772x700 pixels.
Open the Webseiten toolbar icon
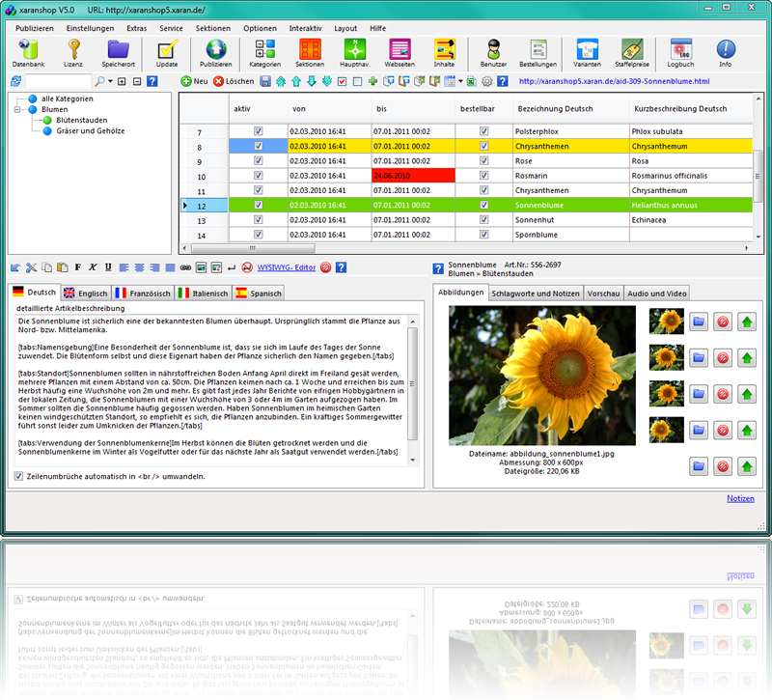point(400,53)
